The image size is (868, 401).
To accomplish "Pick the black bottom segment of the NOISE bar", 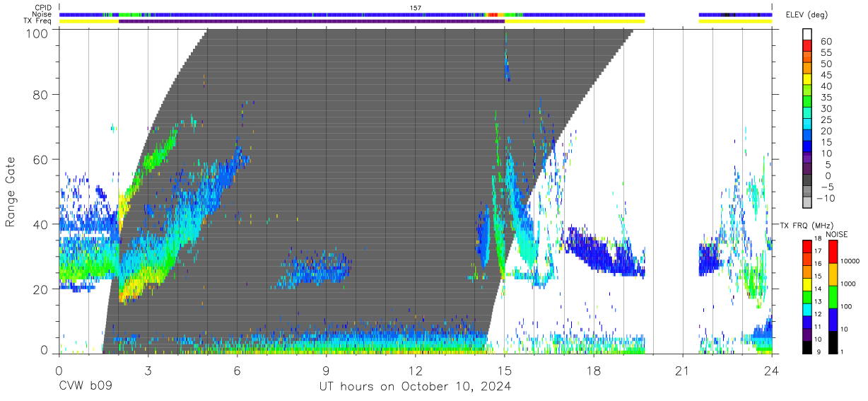I will pos(833,342).
